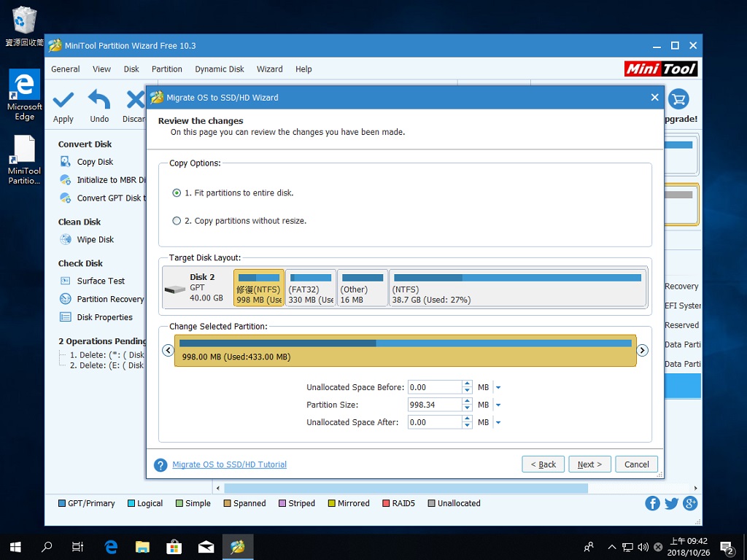Open the Migrate OS to SSD/HD Tutorial link
This screenshot has width=747, height=560.
(229, 464)
